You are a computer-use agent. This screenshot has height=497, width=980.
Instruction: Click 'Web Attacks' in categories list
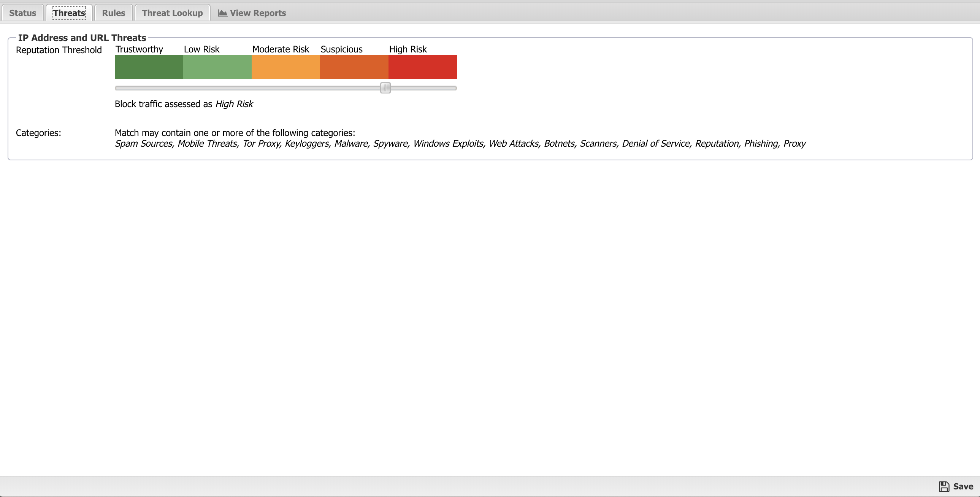point(514,144)
